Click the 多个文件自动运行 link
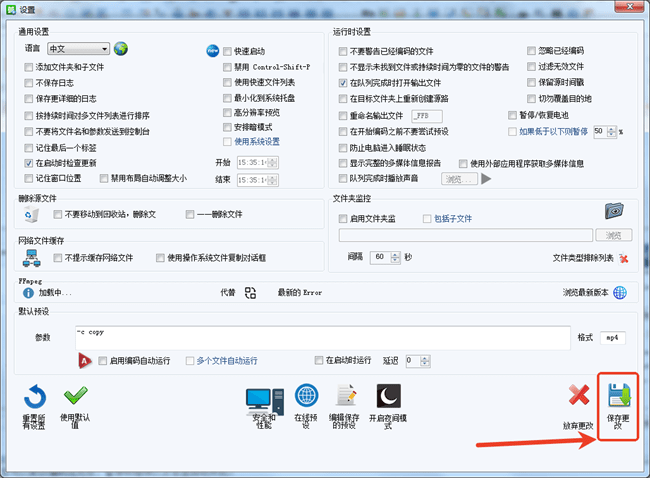 (227, 360)
